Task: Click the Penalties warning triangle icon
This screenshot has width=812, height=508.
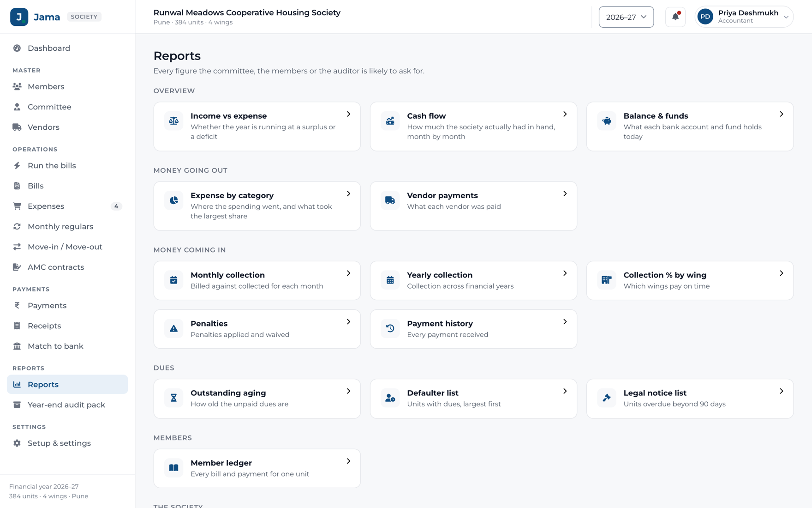Action: point(174,328)
